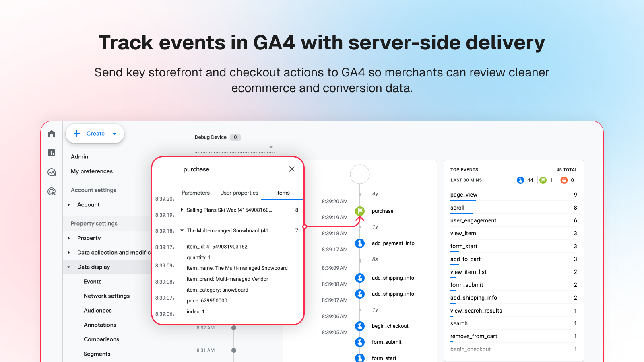Select the Items tab
Viewport: 644px width, 362px height.
click(x=283, y=193)
